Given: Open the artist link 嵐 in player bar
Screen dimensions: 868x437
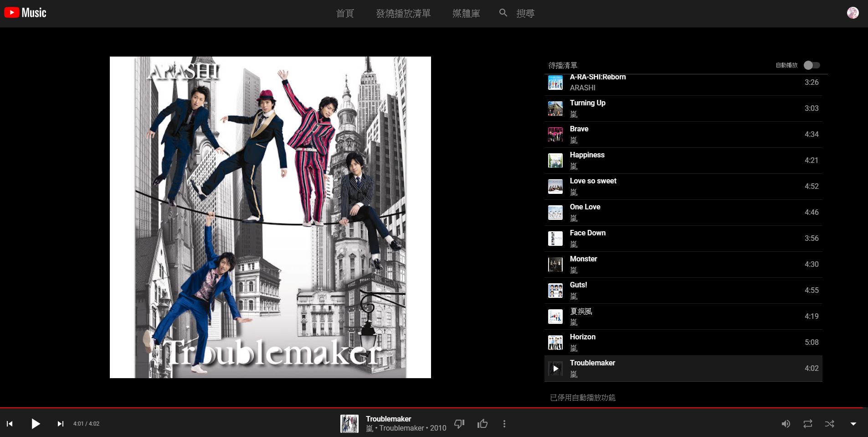Looking at the screenshot, I should tap(370, 428).
